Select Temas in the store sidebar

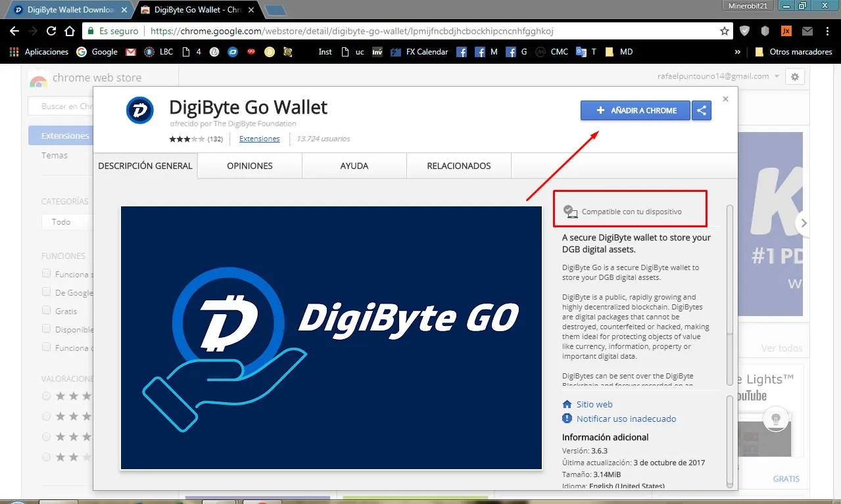coord(55,155)
